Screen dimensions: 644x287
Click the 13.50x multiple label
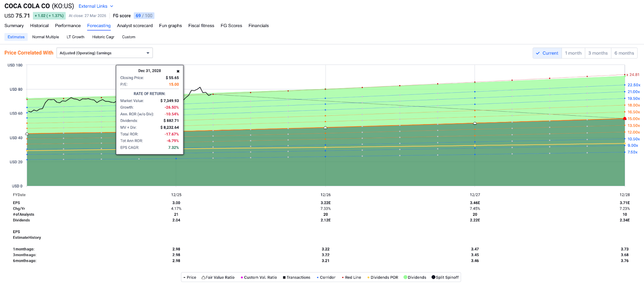[634, 125]
